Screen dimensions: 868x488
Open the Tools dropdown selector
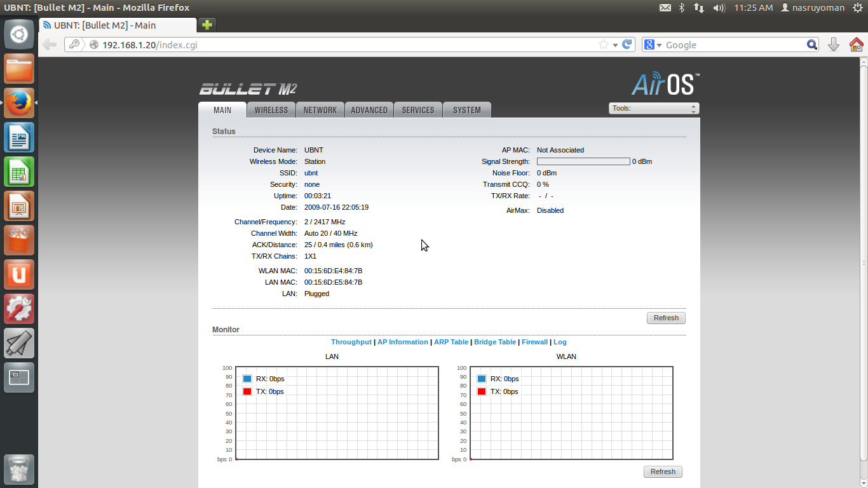654,109
